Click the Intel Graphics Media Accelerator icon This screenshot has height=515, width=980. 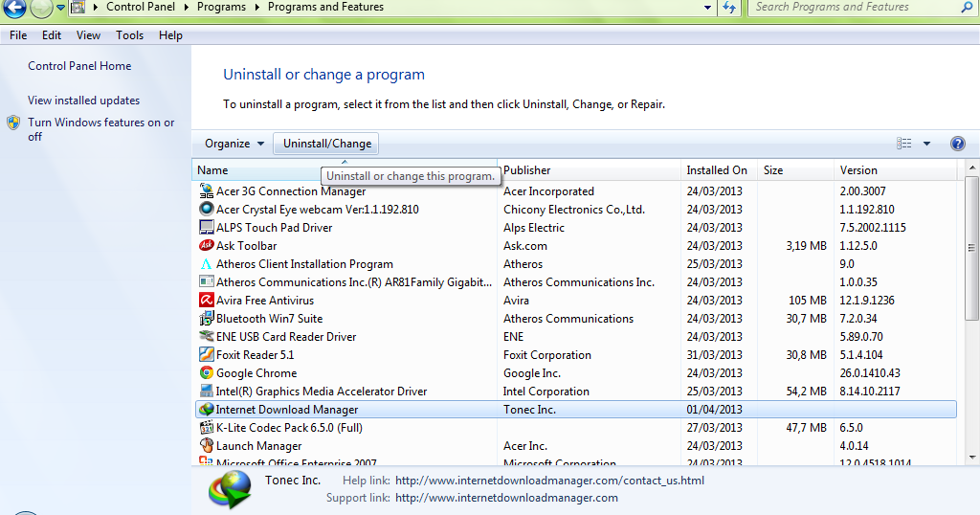point(207,391)
